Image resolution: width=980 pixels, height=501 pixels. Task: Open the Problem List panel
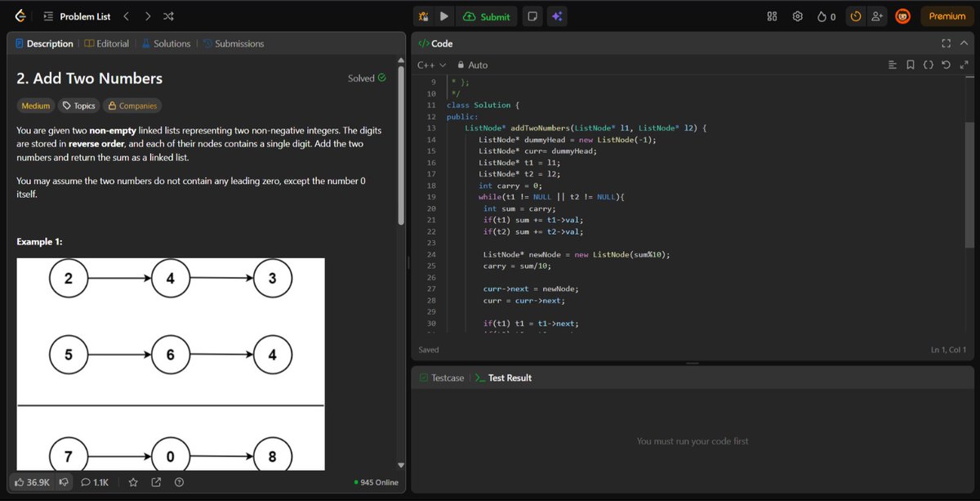(76, 16)
